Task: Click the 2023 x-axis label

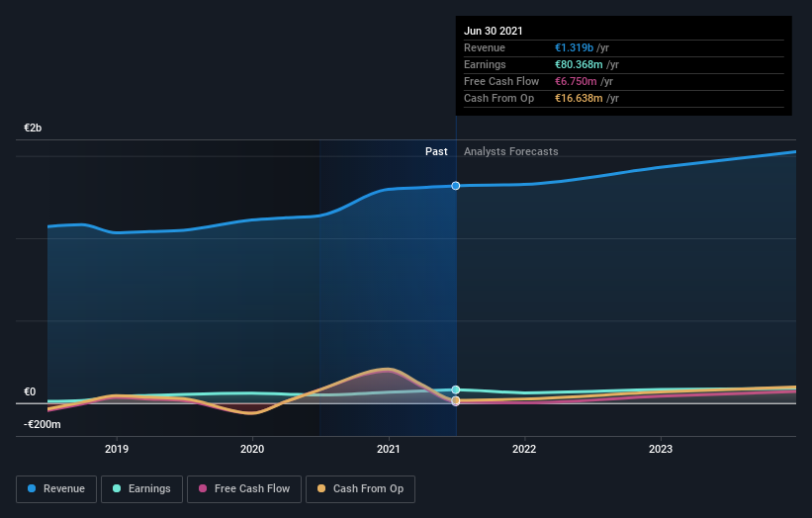Action: pyautogui.click(x=661, y=449)
